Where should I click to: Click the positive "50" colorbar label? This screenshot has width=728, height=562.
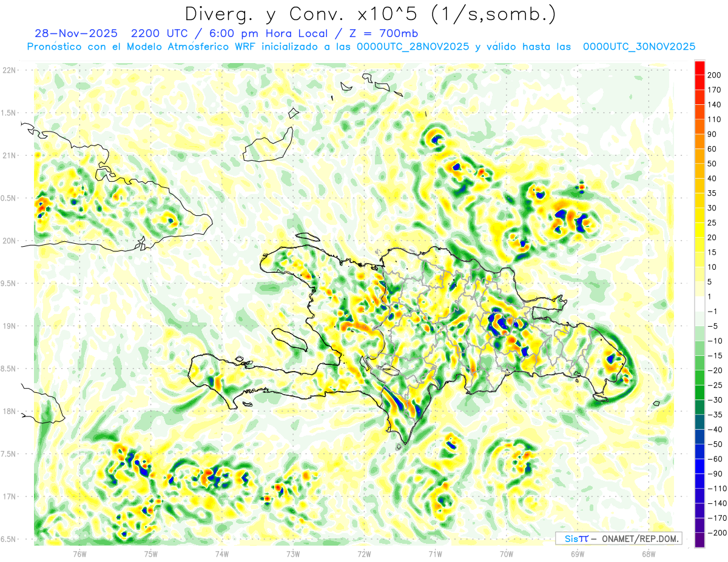pos(712,164)
